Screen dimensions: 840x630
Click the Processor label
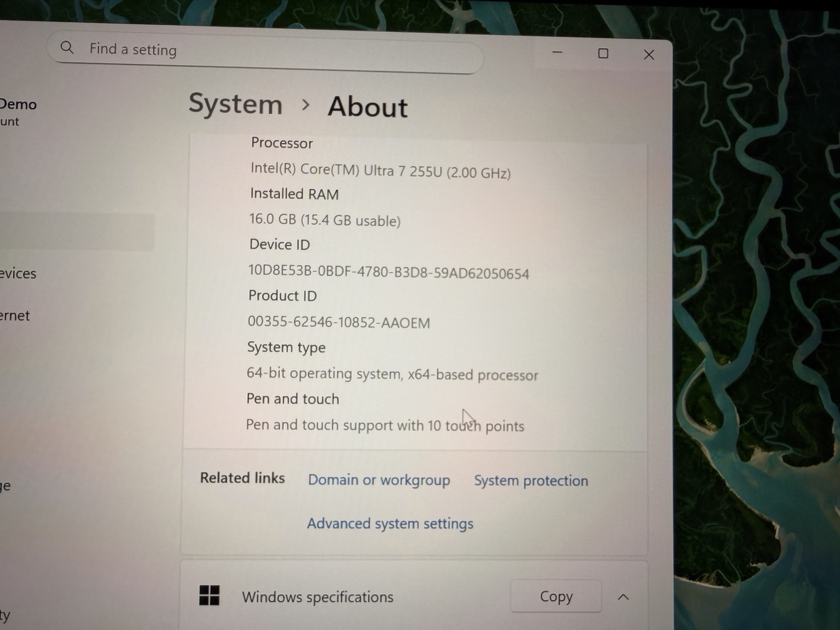tap(282, 143)
